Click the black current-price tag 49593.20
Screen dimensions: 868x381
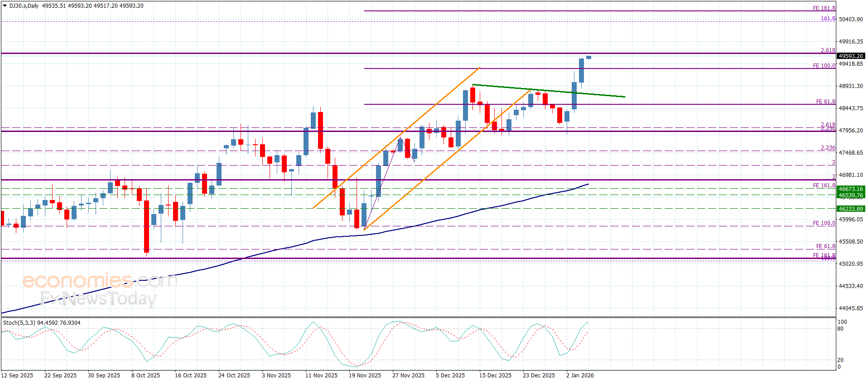[851, 56]
